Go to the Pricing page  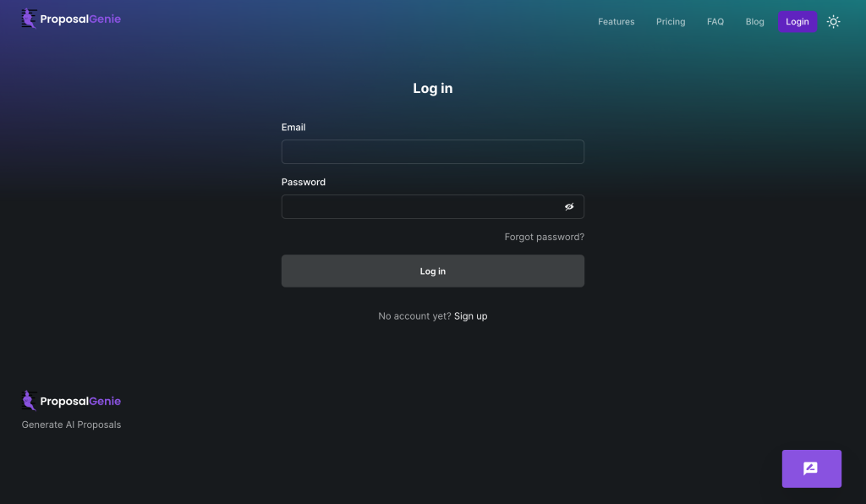click(671, 22)
